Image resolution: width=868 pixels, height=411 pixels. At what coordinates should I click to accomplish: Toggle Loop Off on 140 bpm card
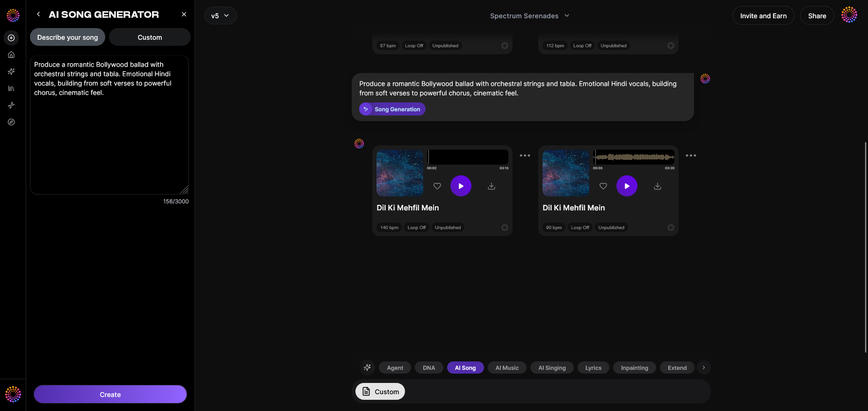pos(417,228)
